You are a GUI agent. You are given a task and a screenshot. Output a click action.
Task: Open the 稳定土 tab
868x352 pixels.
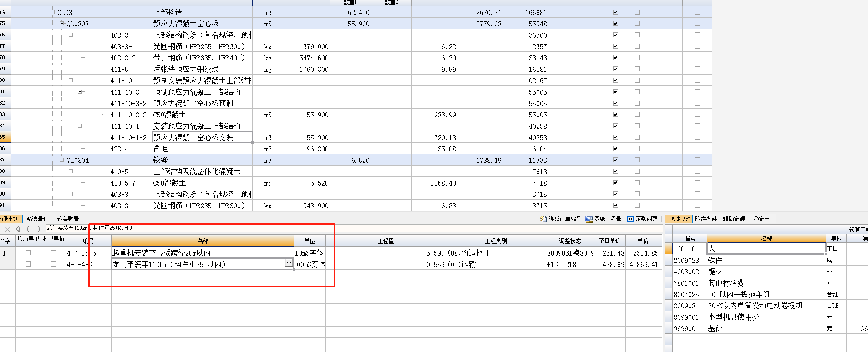[x=761, y=219]
